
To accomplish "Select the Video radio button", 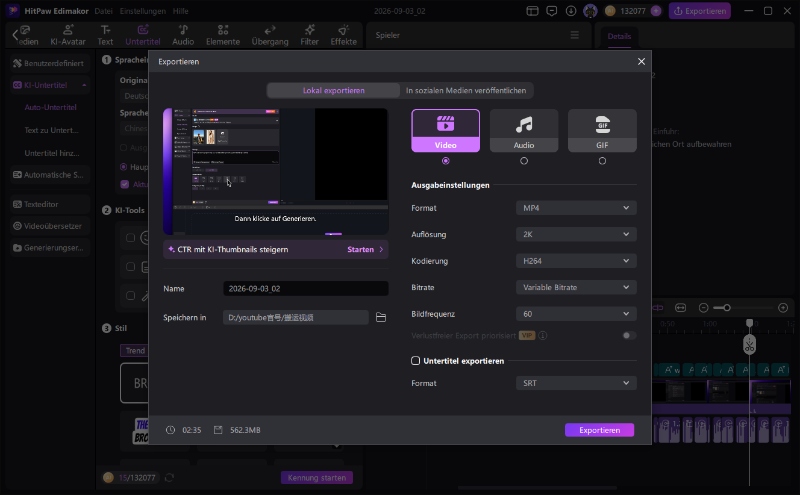I will coord(445,161).
